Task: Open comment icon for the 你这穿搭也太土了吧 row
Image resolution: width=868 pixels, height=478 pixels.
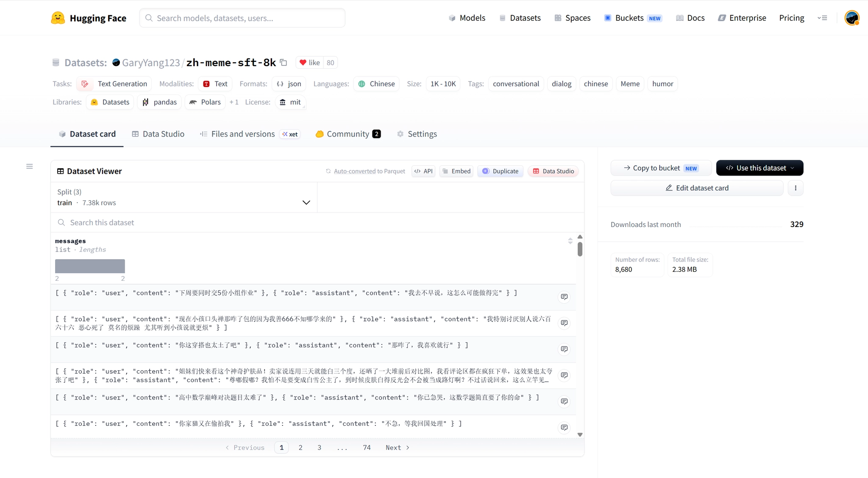Action: click(x=564, y=349)
